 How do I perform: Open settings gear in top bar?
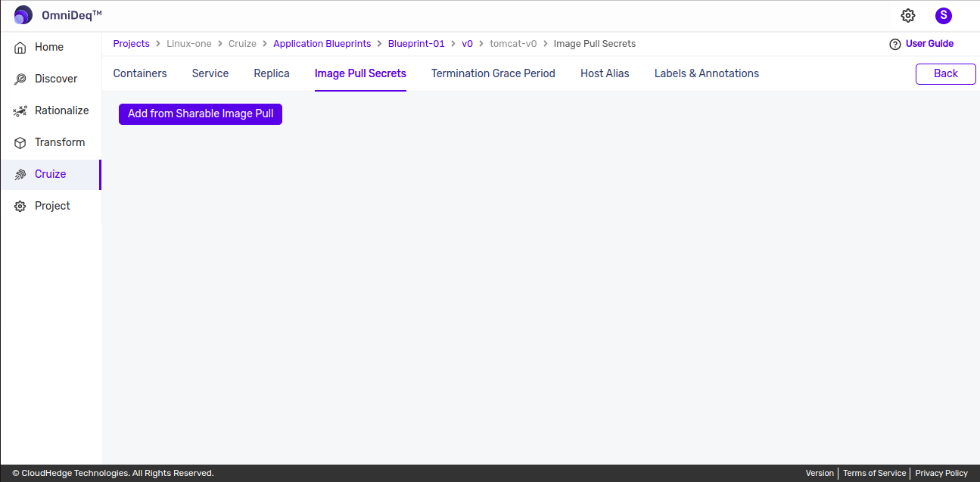point(908,16)
